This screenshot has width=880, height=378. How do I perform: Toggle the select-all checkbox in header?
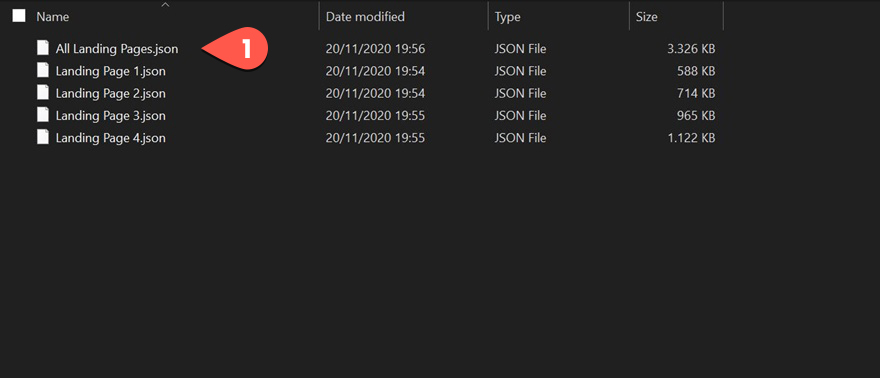coord(19,16)
